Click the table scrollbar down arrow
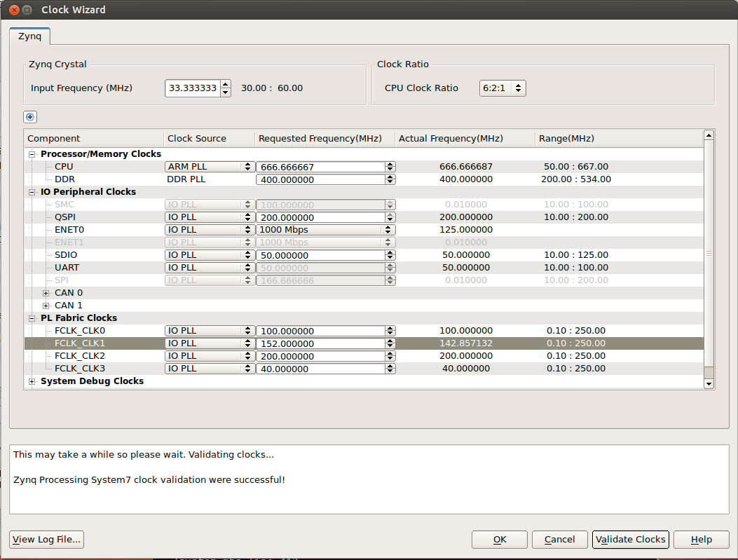The height and width of the screenshot is (560, 738). 709,383
